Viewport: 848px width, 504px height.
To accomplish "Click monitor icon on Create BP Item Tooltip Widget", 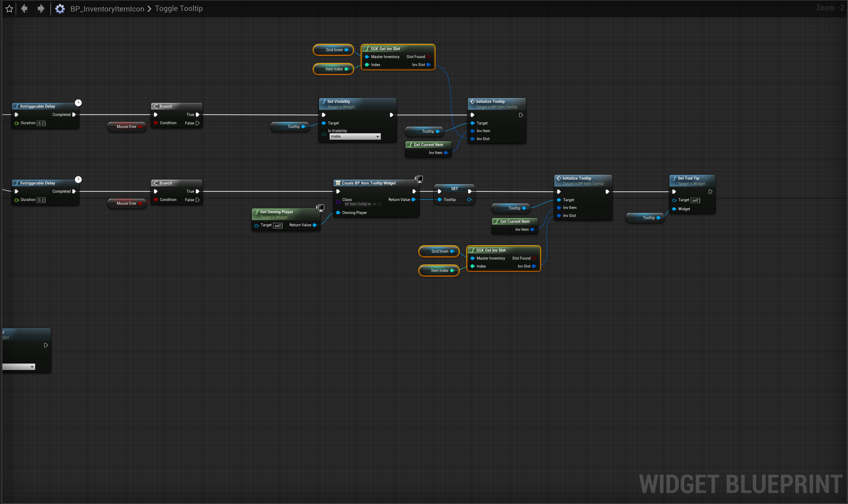I will coord(419,179).
